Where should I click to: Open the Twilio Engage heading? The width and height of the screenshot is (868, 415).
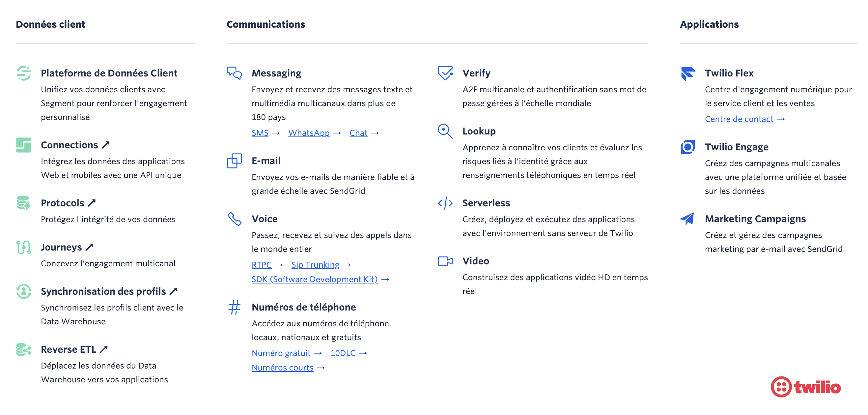737,147
